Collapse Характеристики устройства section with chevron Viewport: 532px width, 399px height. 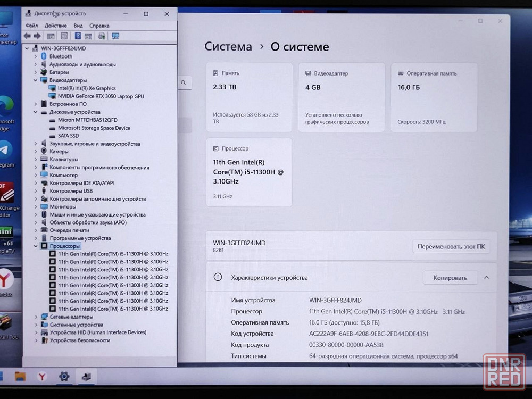pos(486,278)
